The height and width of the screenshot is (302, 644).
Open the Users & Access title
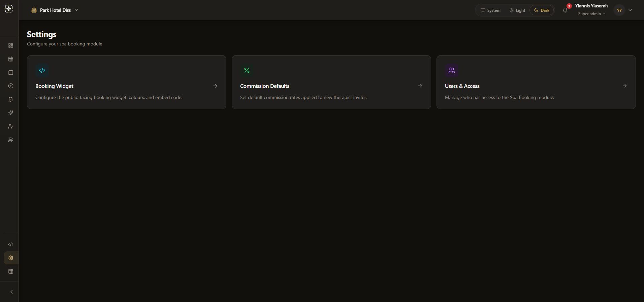point(462,86)
